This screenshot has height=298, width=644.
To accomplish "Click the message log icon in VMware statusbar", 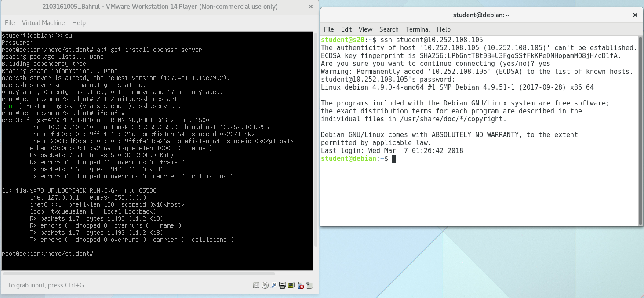I will click(309, 285).
